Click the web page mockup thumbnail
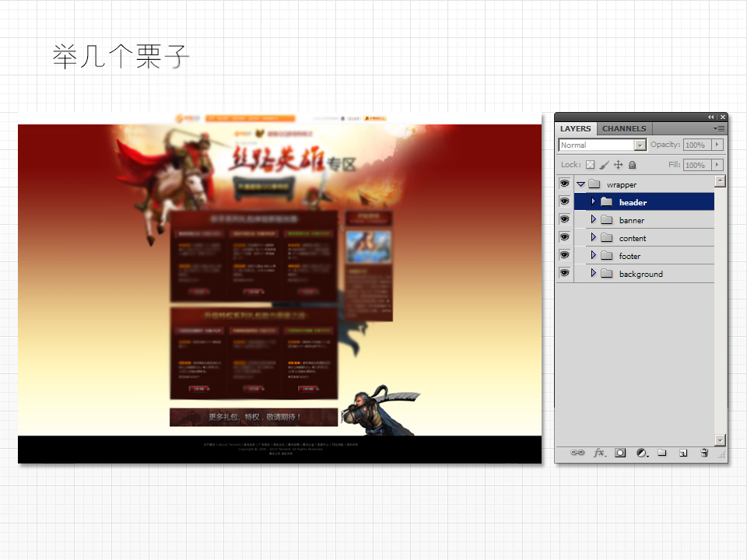This screenshot has width=747, height=560. [x=279, y=288]
